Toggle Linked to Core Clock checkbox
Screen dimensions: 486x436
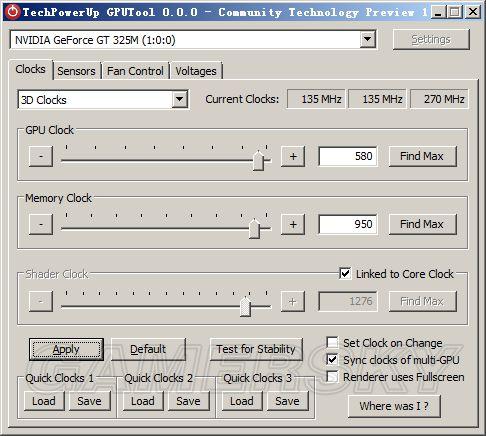pos(345,274)
